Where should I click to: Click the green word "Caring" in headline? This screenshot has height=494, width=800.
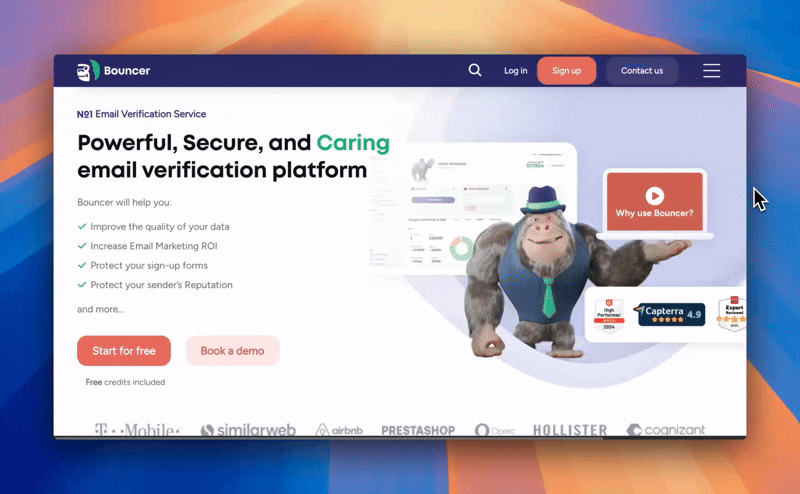pyautogui.click(x=353, y=142)
